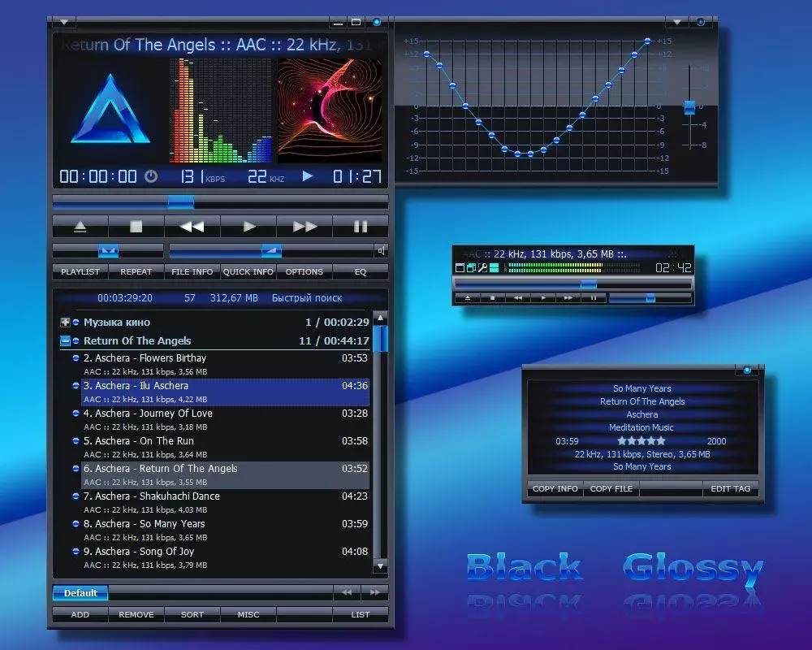Collapse the Return Of The Angels group
Viewport: 812px width, 650px height.
(x=66, y=341)
